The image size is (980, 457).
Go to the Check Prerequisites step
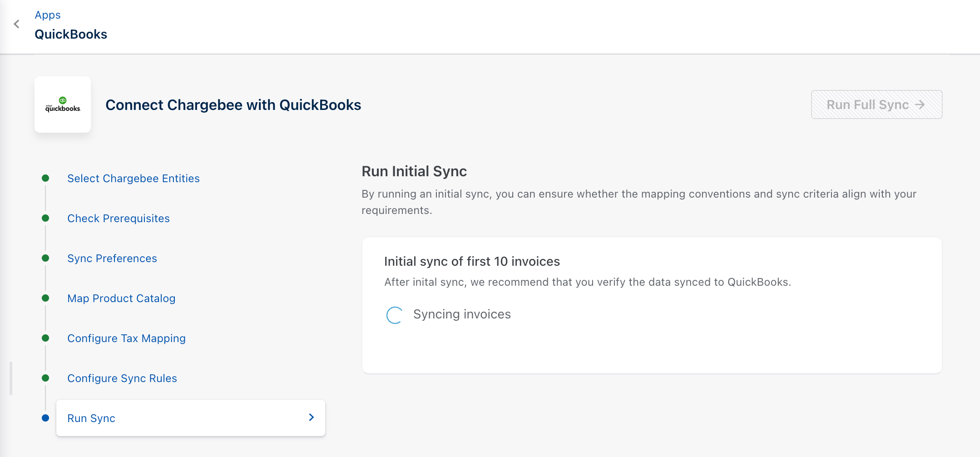click(x=118, y=219)
